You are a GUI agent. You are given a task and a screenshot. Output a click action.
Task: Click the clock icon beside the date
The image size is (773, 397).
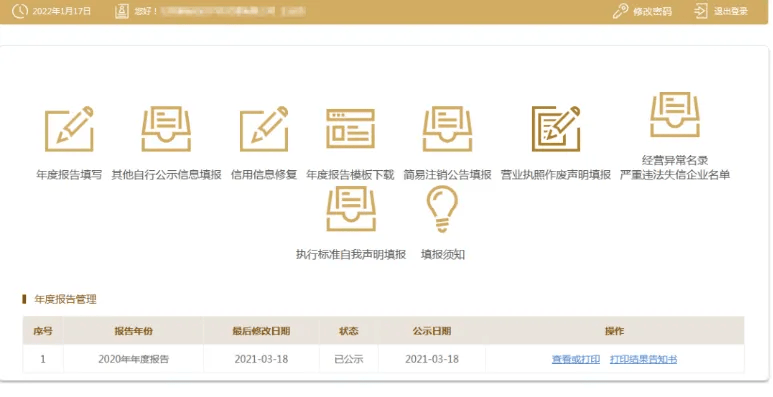click(x=20, y=11)
